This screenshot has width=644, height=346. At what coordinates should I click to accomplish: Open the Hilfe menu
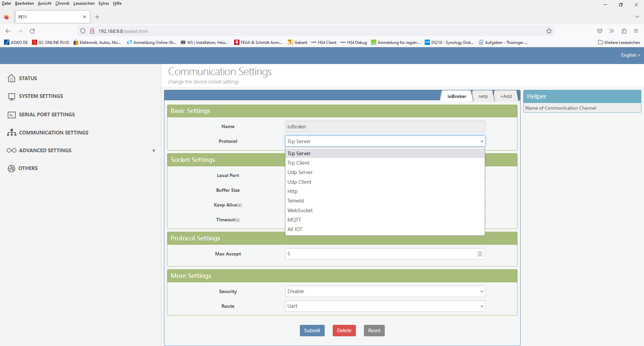pyautogui.click(x=117, y=3)
